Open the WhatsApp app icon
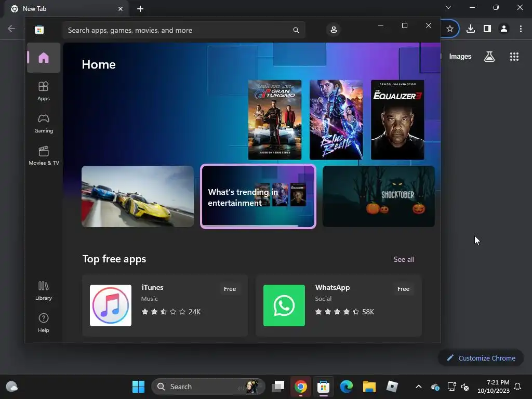This screenshot has height=399, width=532. (284, 305)
